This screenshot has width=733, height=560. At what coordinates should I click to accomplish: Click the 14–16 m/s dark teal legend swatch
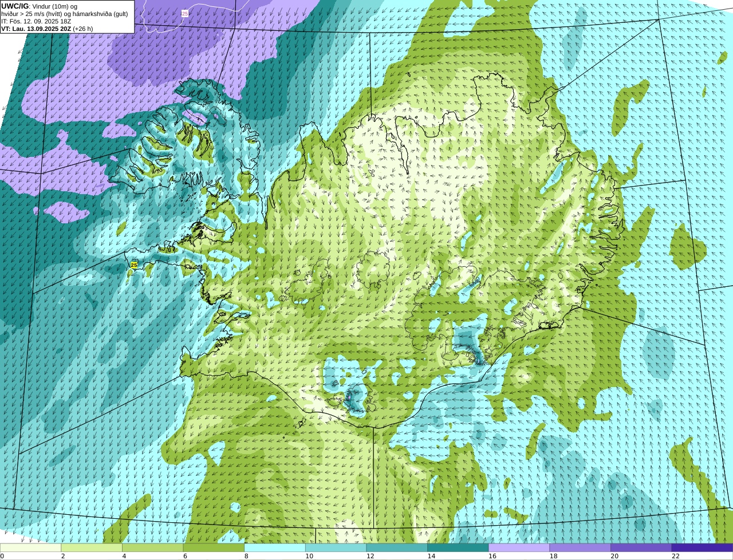[x=458, y=547]
